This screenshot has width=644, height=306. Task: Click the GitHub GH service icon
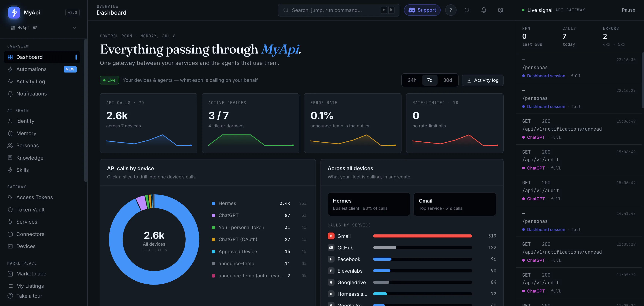pyautogui.click(x=331, y=248)
